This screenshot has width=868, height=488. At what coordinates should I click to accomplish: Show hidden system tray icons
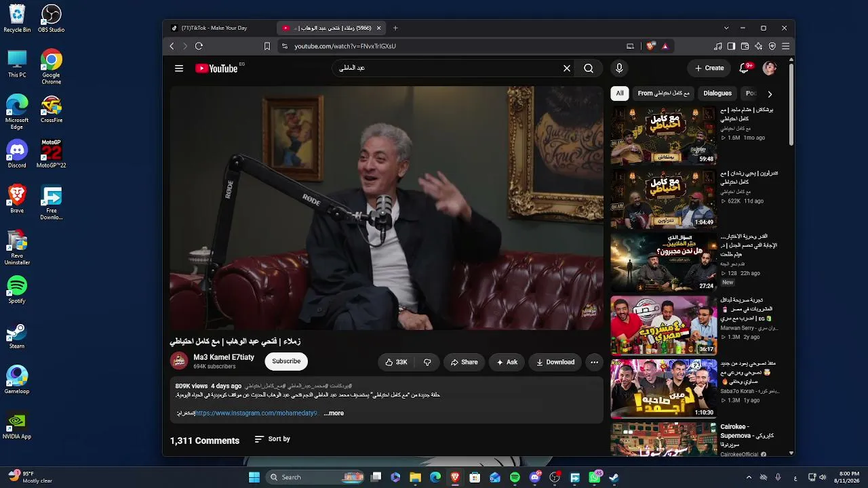click(749, 477)
